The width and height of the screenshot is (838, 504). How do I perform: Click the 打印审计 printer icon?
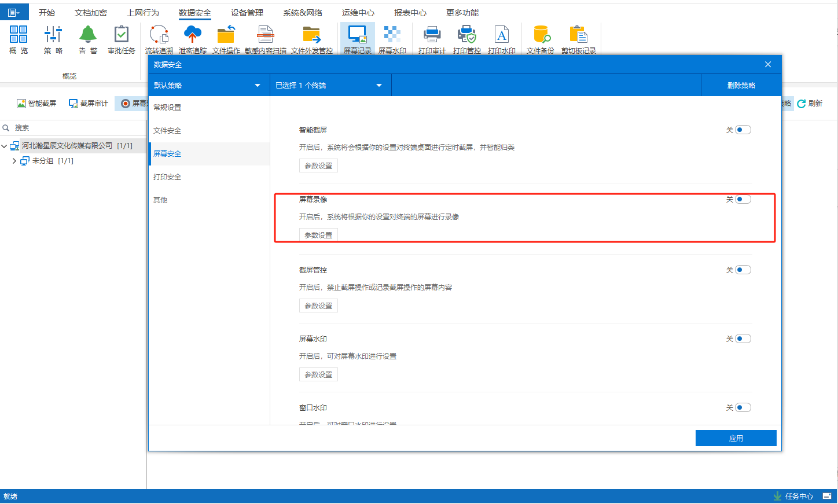coord(432,36)
